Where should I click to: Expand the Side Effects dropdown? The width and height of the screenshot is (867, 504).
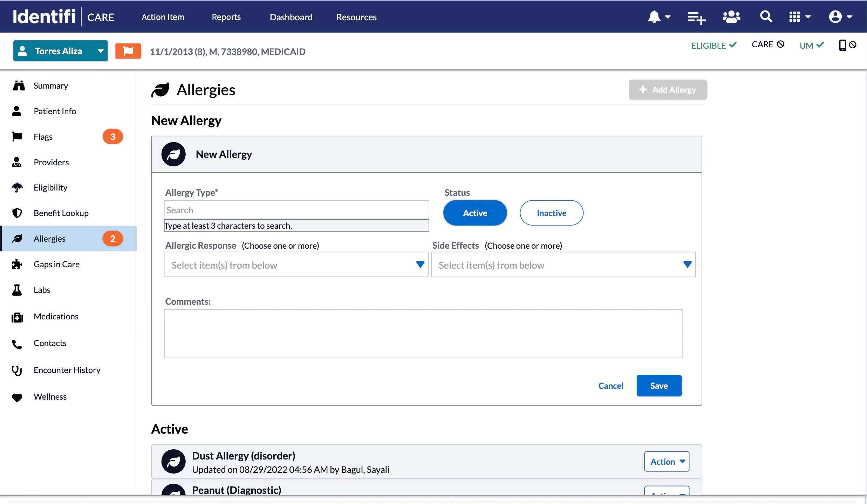click(563, 265)
